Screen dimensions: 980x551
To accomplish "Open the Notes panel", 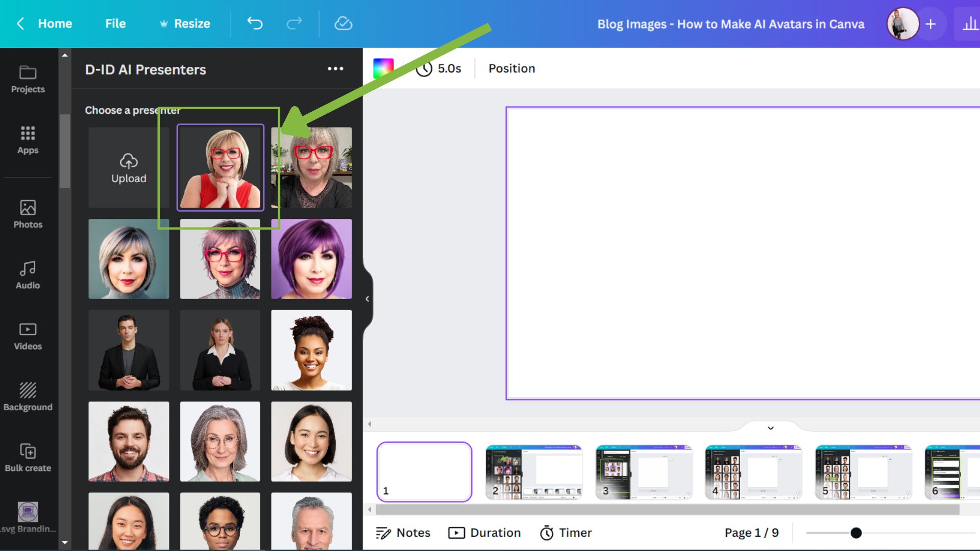I will pyautogui.click(x=404, y=533).
